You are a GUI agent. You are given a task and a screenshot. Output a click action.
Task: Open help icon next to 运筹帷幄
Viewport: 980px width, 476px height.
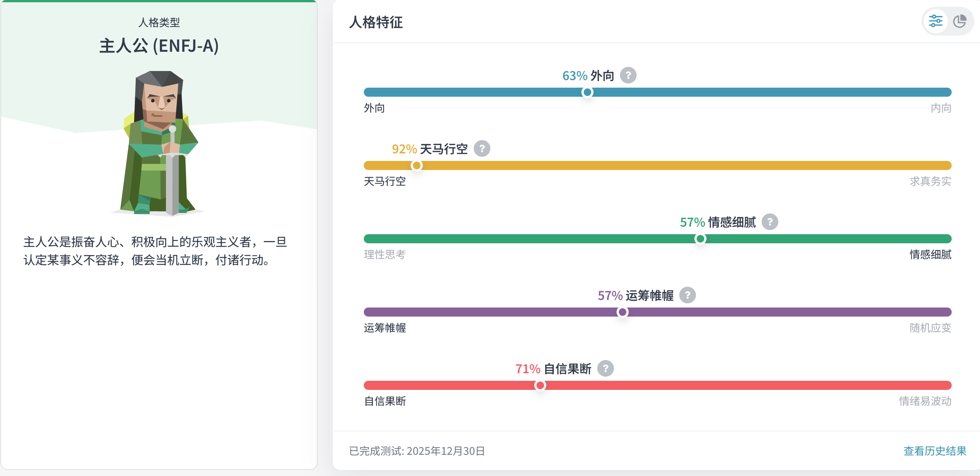tap(687, 295)
